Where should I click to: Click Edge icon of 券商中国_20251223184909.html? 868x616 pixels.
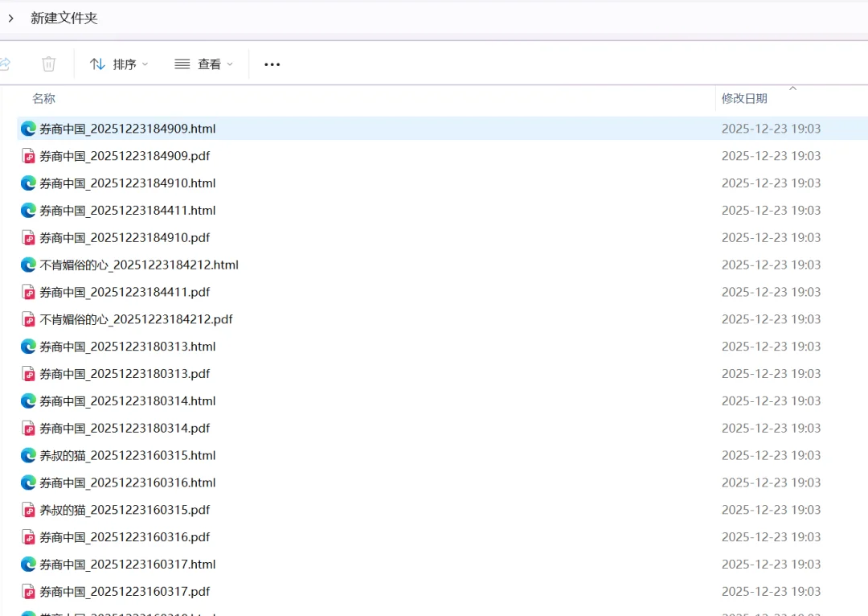coord(28,129)
